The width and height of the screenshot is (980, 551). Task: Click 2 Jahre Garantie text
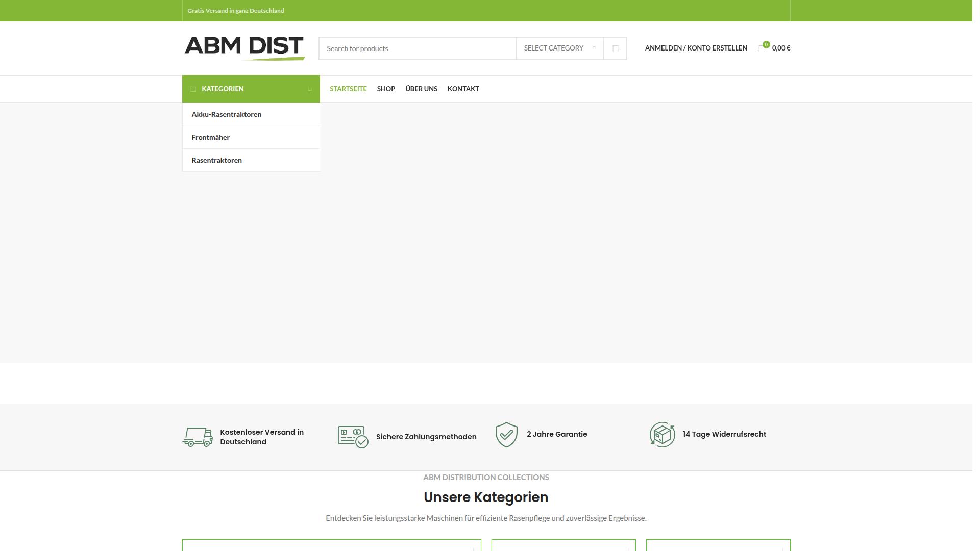tap(557, 434)
